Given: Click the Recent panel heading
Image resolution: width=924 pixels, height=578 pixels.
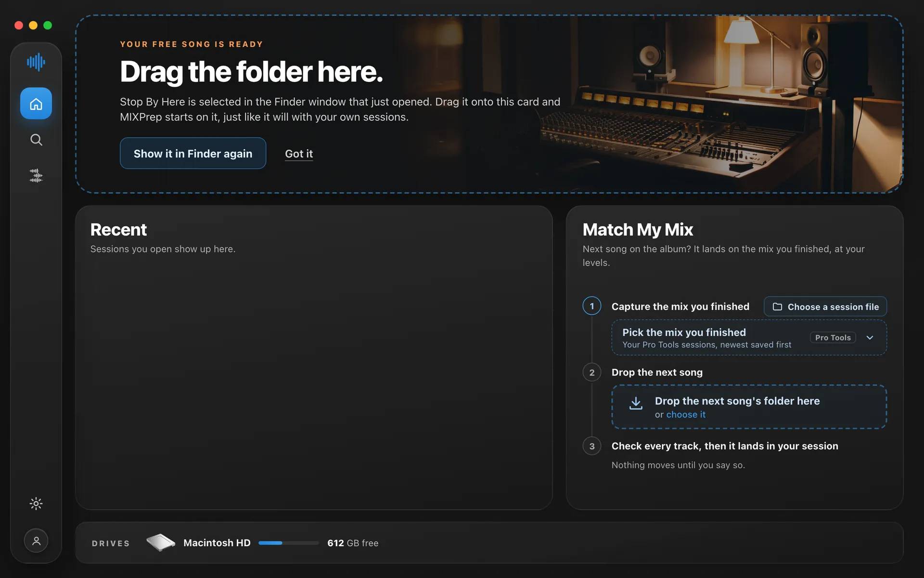Looking at the screenshot, I should (118, 230).
